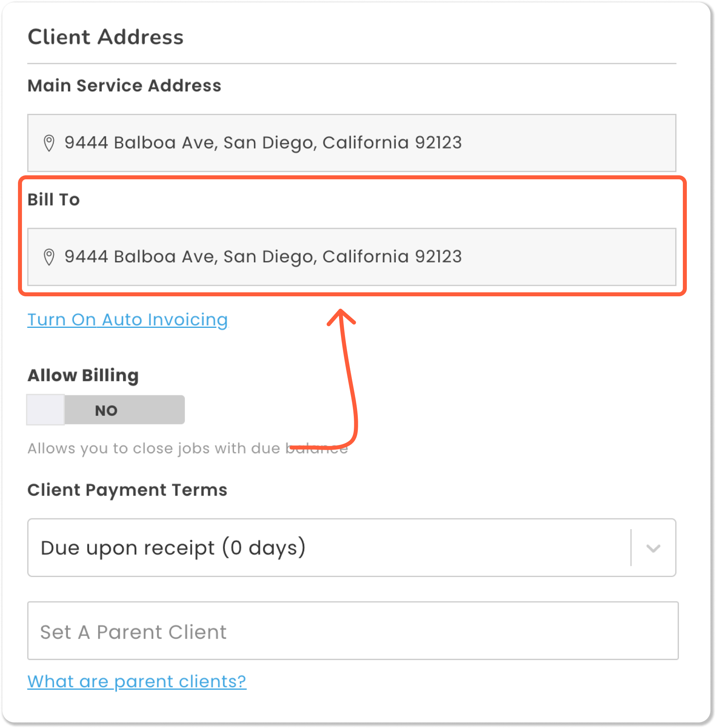Image resolution: width=716 pixels, height=728 pixels.
Task: Toggle the Allow Billing switch
Action: 105,410
